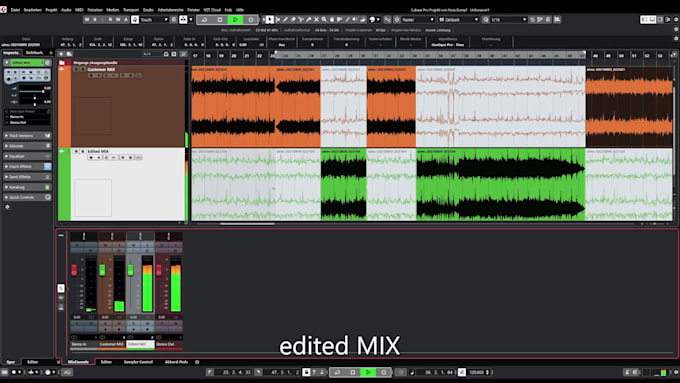Open the Datei menu
Image resolution: width=680 pixels, height=383 pixels.
point(15,10)
